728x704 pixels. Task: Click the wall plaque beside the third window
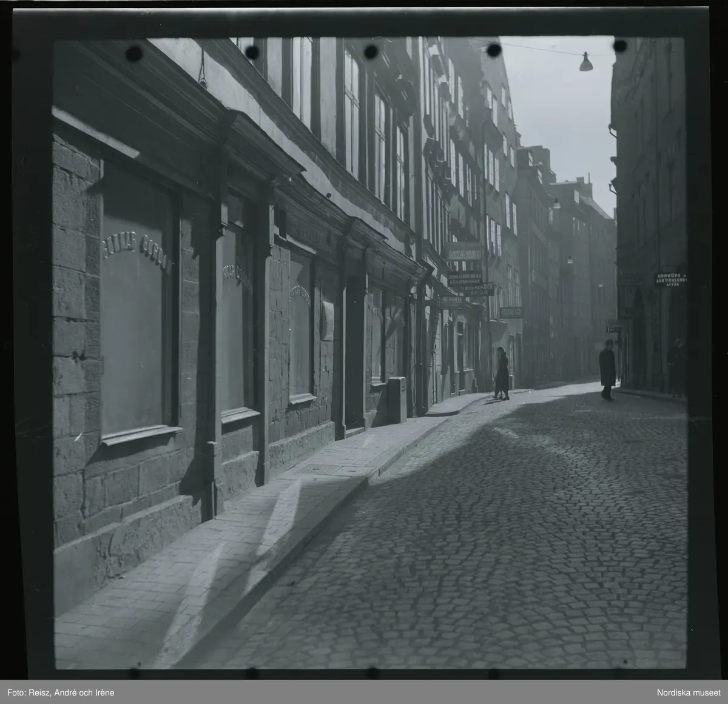point(328,320)
